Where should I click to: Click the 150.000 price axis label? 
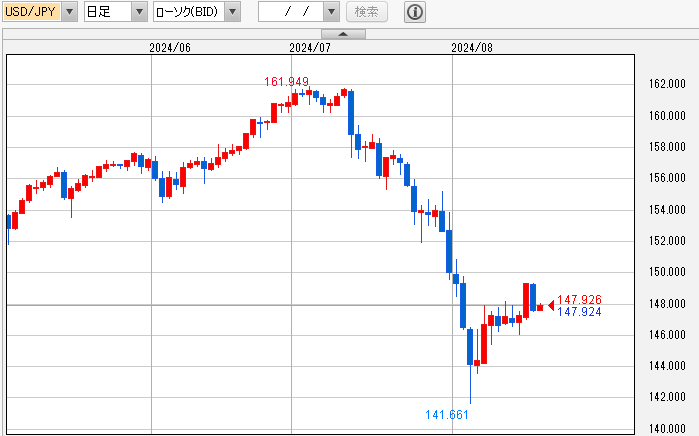[x=667, y=272]
